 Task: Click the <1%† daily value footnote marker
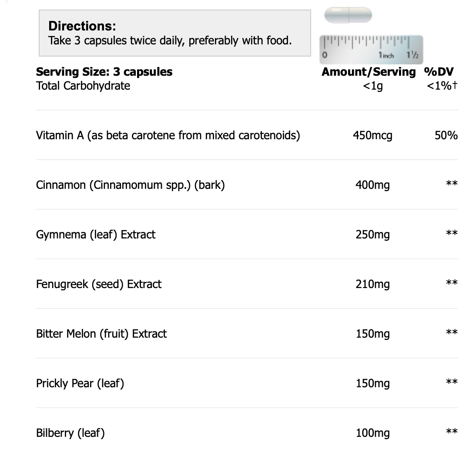tap(442, 86)
